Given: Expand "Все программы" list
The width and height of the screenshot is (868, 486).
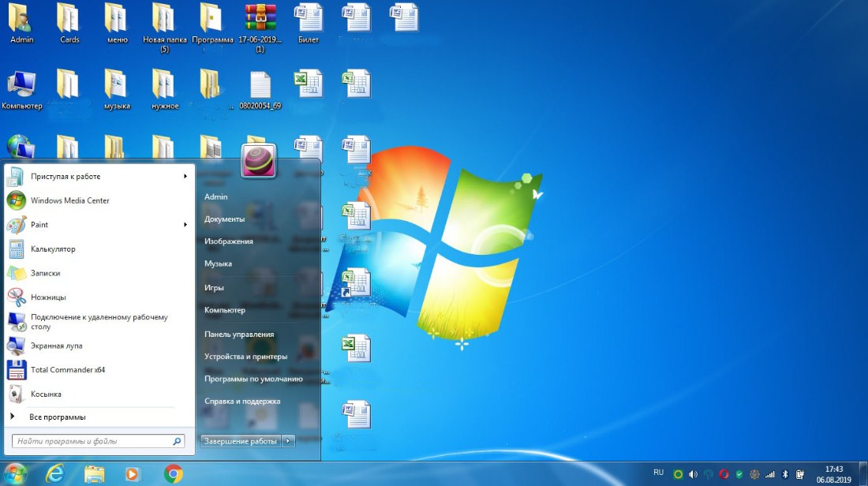Looking at the screenshot, I should (57, 417).
